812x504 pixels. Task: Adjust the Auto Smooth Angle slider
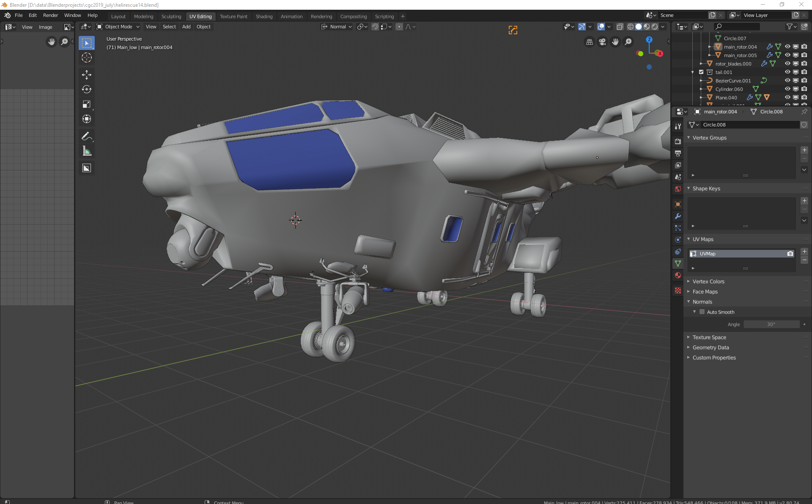771,324
